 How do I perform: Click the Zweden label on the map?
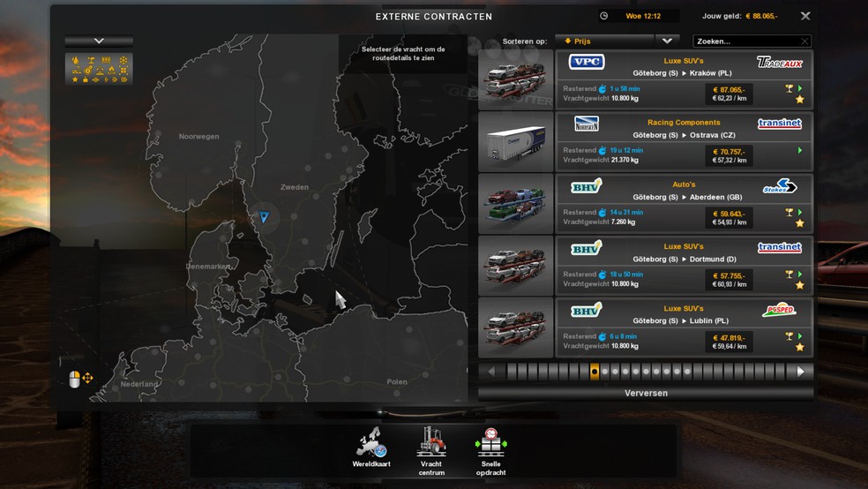(295, 187)
